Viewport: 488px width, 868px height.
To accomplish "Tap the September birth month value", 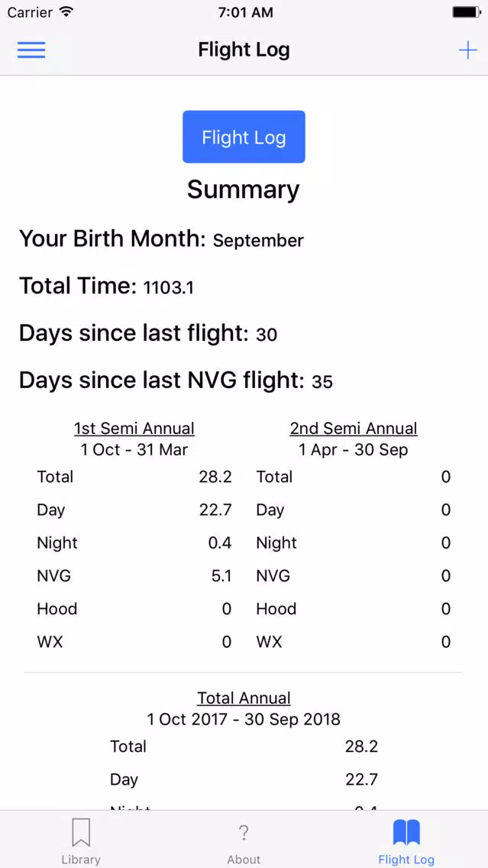I will [258, 241].
